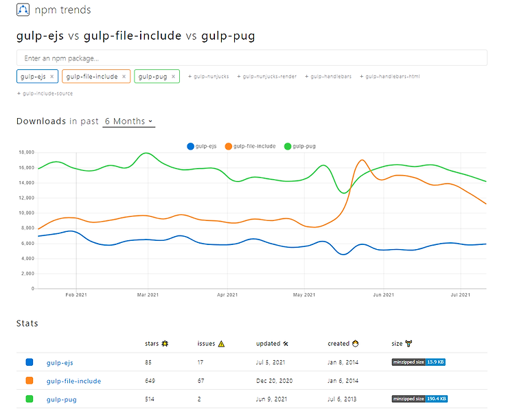Click the created column icon

pyautogui.click(x=355, y=344)
